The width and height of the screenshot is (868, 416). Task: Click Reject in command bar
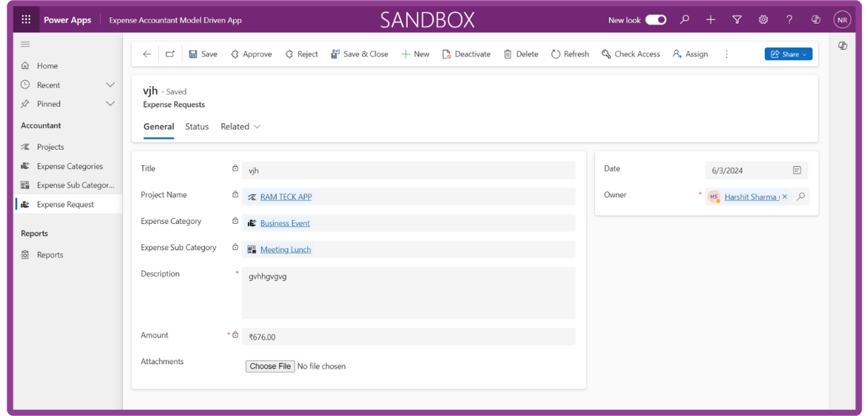[x=301, y=54]
